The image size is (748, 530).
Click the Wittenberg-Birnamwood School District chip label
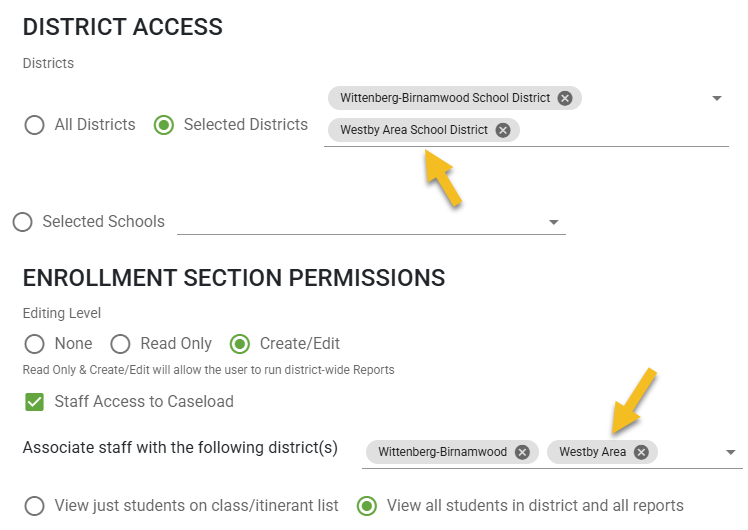(x=445, y=98)
